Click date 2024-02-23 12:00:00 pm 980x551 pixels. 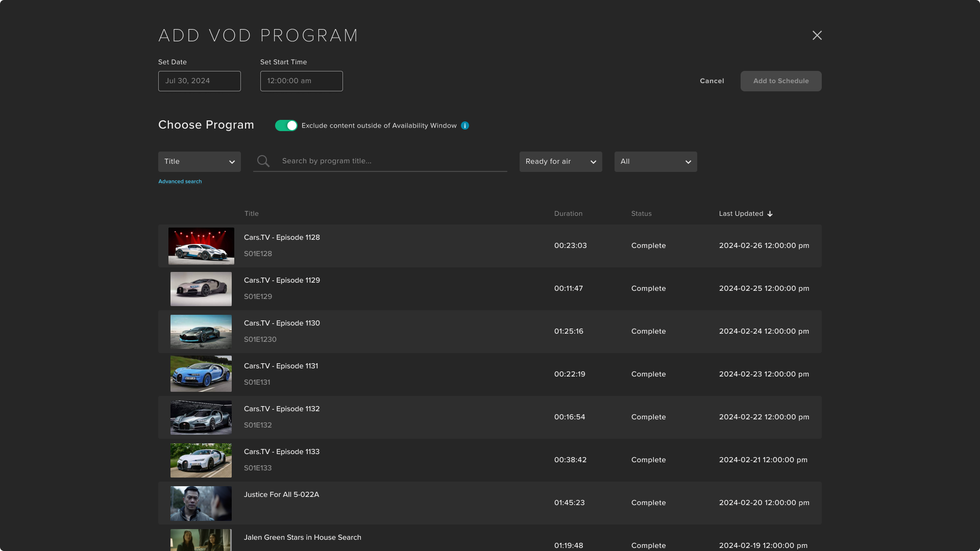[x=764, y=374]
